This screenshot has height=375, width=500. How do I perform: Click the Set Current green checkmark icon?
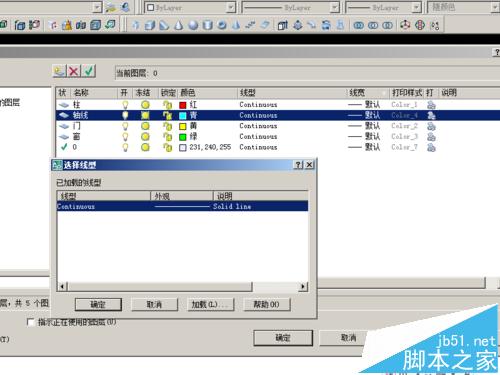pos(89,71)
